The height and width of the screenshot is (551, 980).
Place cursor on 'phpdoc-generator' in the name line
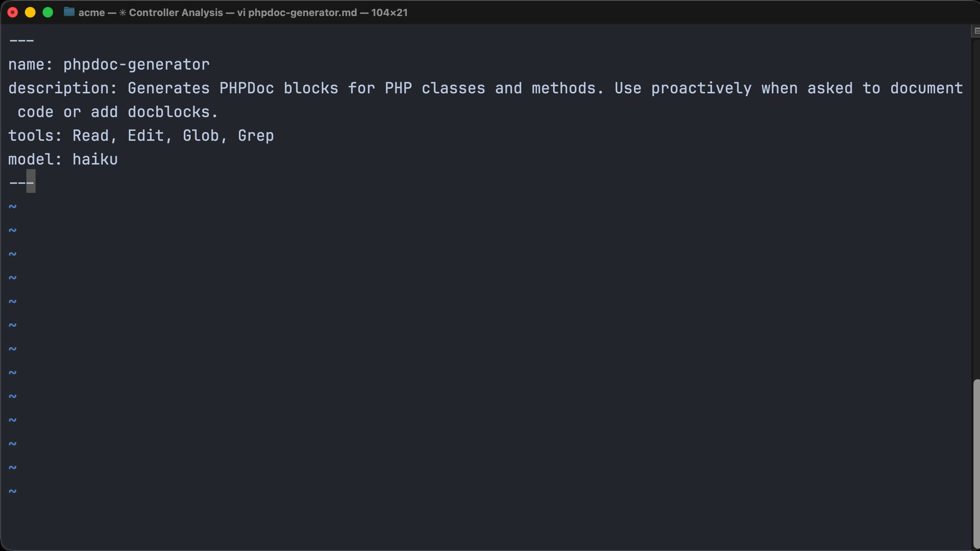[x=136, y=65]
